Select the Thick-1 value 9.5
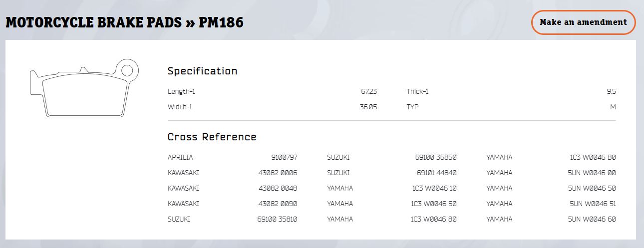Screen dimensions: 644x248 (611, 91)
